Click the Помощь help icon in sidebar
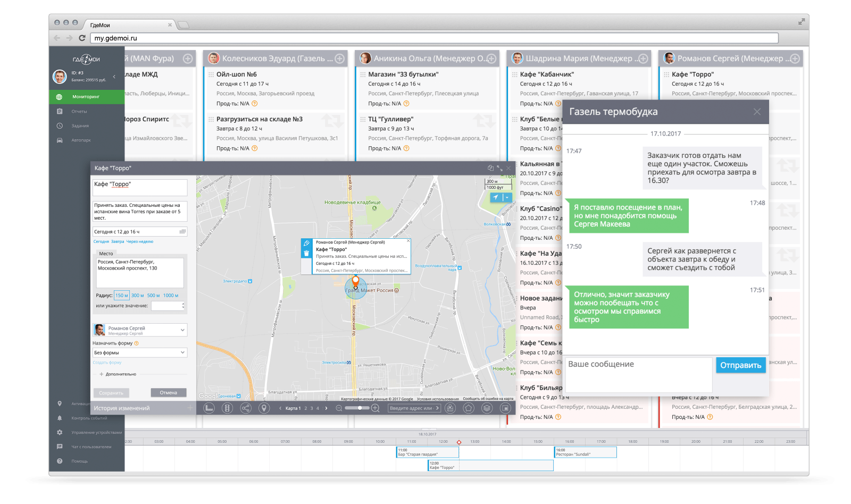This screenshot has height=504, width=851. [60, 461]
